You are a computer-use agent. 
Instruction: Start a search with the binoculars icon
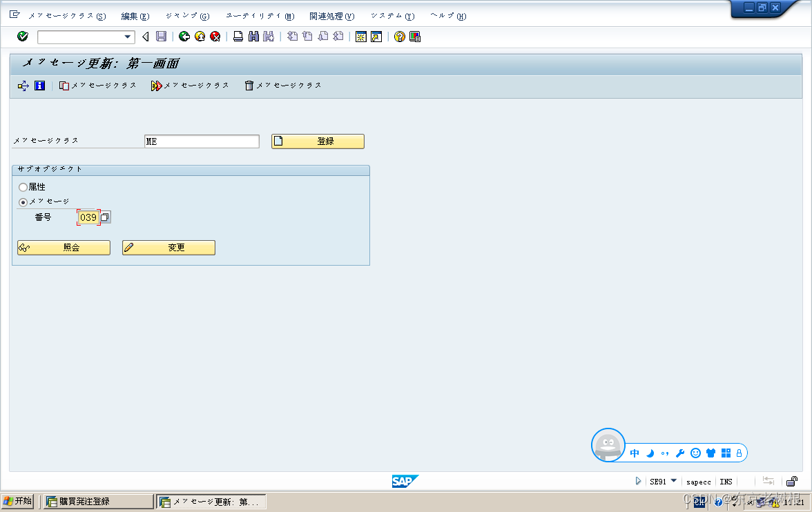(253, 36)
